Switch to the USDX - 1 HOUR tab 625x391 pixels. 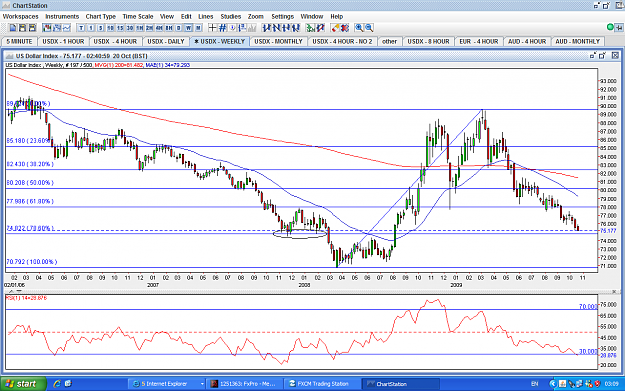pyautogui.click(x=63, y=41)
